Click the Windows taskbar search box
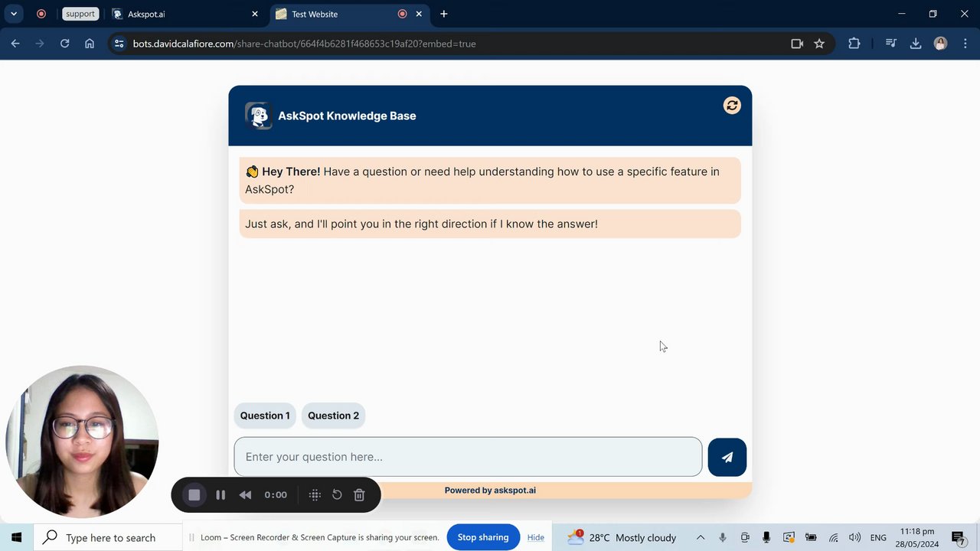The image size is (980, 551). 108,537
